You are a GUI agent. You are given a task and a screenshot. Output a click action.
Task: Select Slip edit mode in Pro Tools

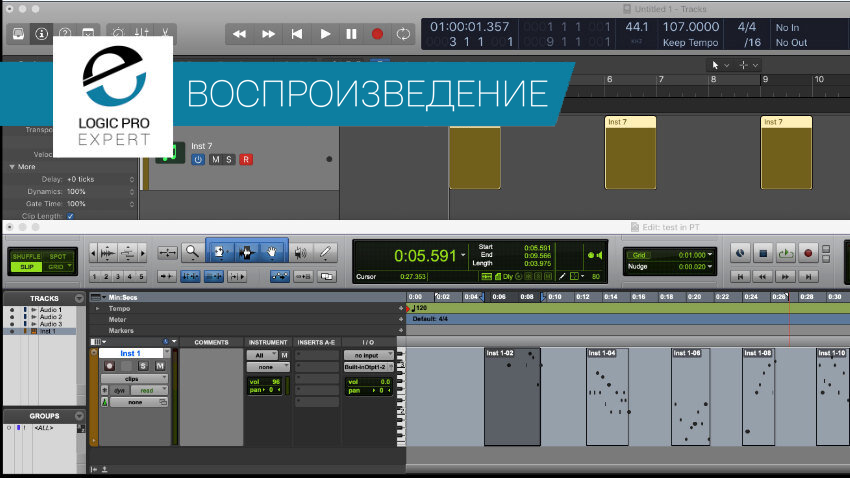(27, 267)
